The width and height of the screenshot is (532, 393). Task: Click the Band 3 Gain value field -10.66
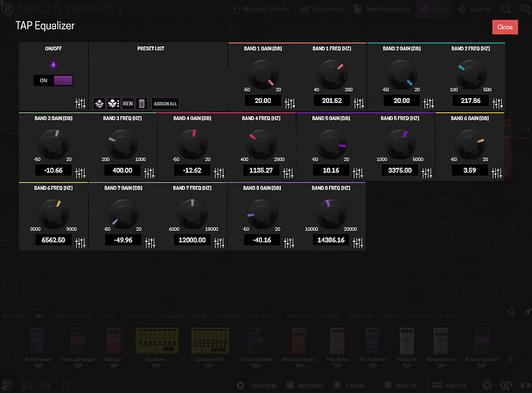click(54, 171)
